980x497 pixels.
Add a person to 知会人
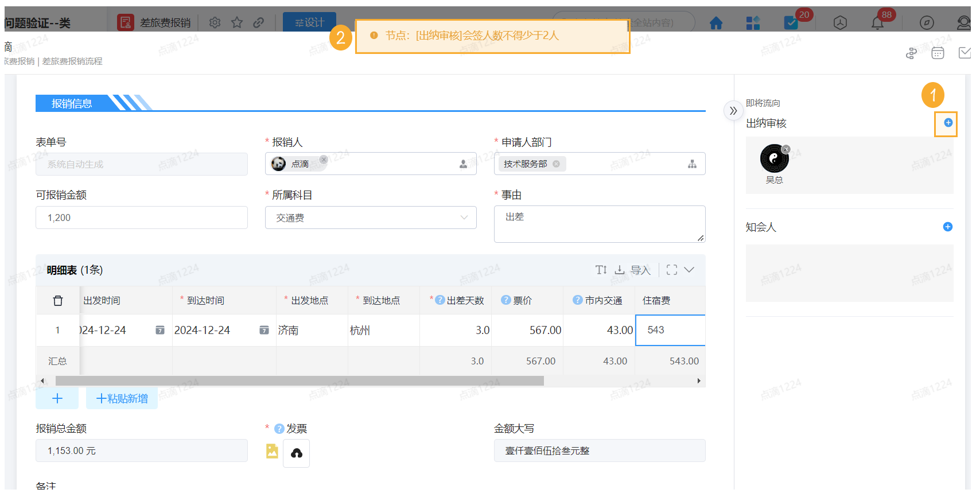pyautogui.click(x=948, y=227)
